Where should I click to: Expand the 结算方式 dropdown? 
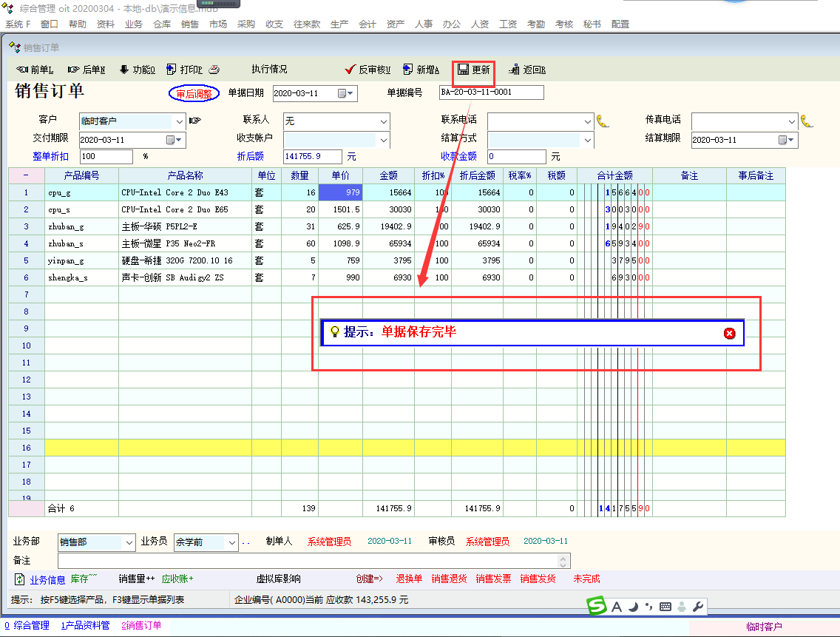click(x=587, y=140)
